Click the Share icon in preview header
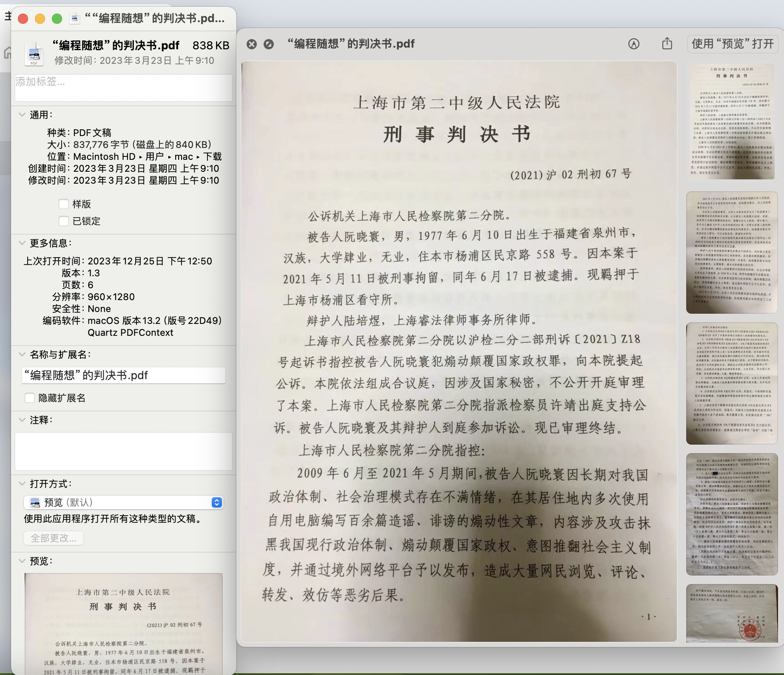784x675 pixels. click(667, 43)
